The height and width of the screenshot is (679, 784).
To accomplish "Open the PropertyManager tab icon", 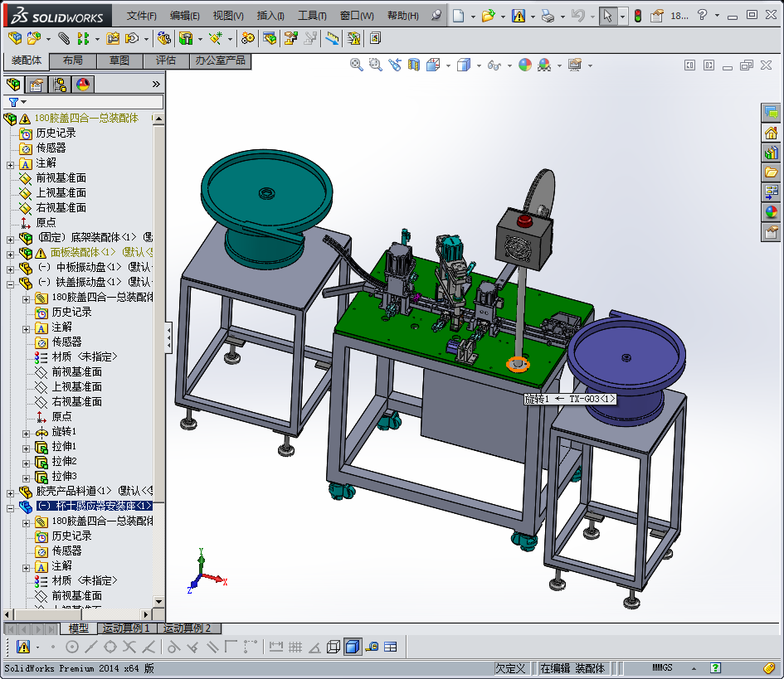I will 36,85.
